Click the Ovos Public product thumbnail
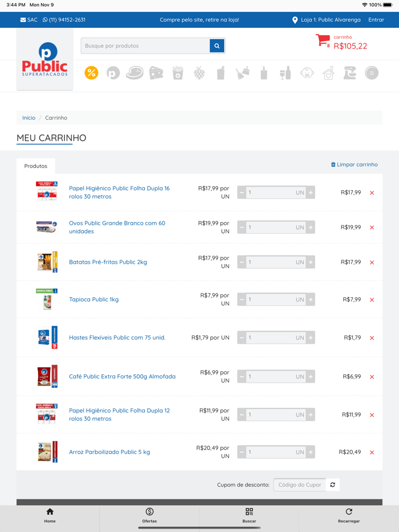Image resolution: width=399 pixels, height=532 pixels. coord(47,227)
